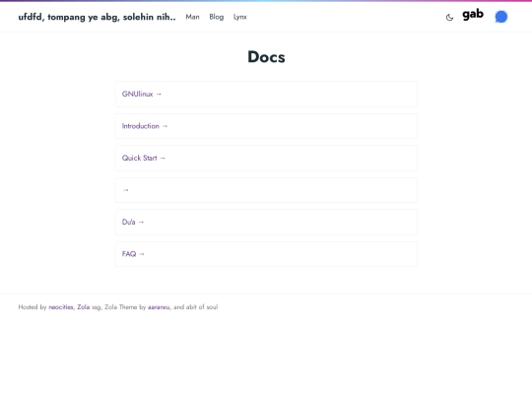Open the blue chat bubble icon

[x=501, y=17]
